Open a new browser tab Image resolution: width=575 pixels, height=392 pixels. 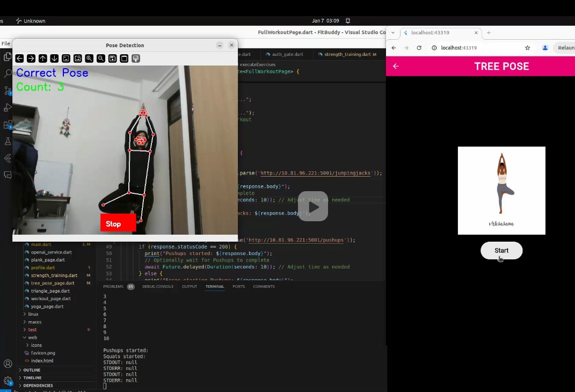(x=489, y=33)
